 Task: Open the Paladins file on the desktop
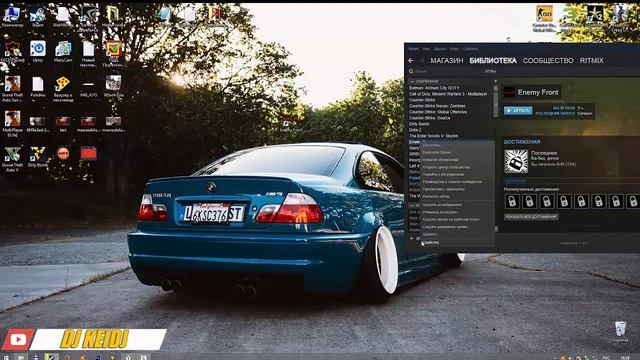pos(38,87)
